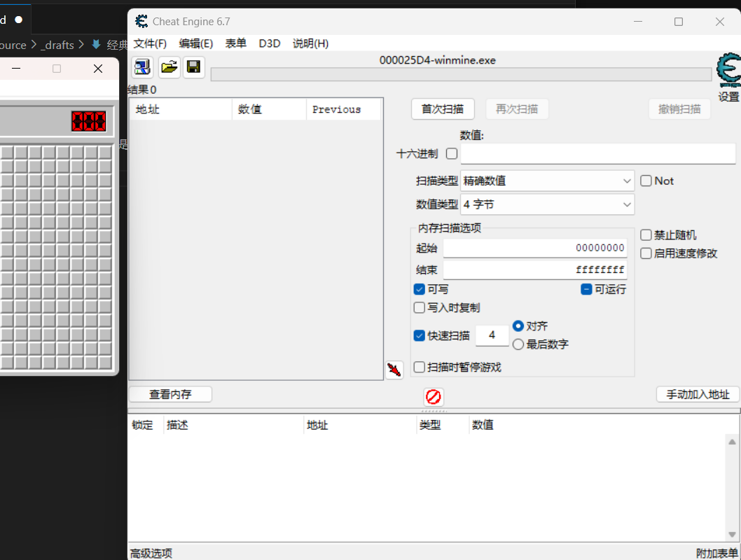Uncheck the 可写 checkbox
This screenshot has width=741, height=560.
click(419, 289)
